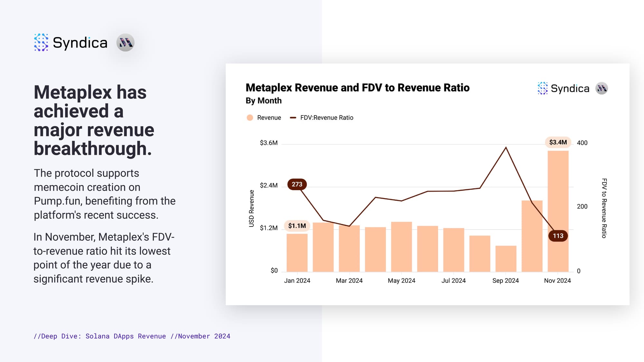The width and height of the screenshot is (644, 362).
Task: Click the Metaplex round icon beside the Syndica header
Action: [x=125, y=42]
